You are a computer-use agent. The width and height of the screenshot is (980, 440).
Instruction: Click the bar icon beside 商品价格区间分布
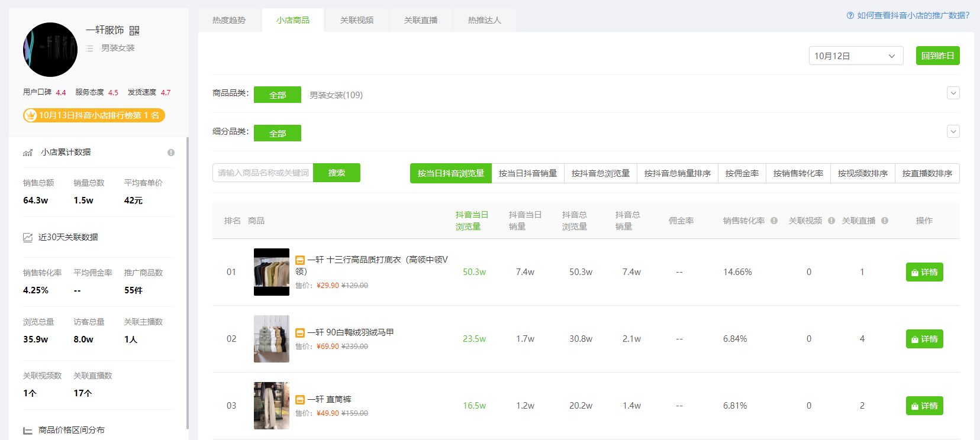point(28,431)
